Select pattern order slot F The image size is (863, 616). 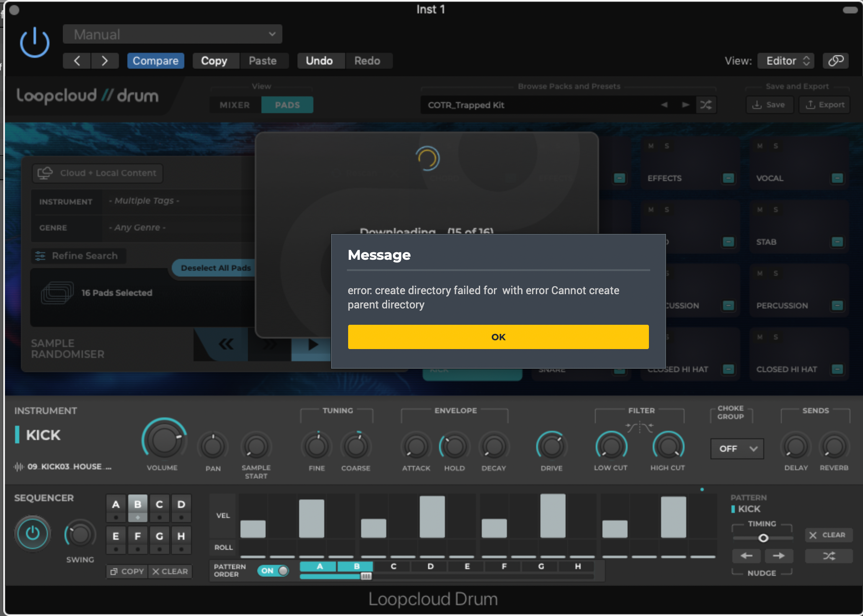point(504,567)
